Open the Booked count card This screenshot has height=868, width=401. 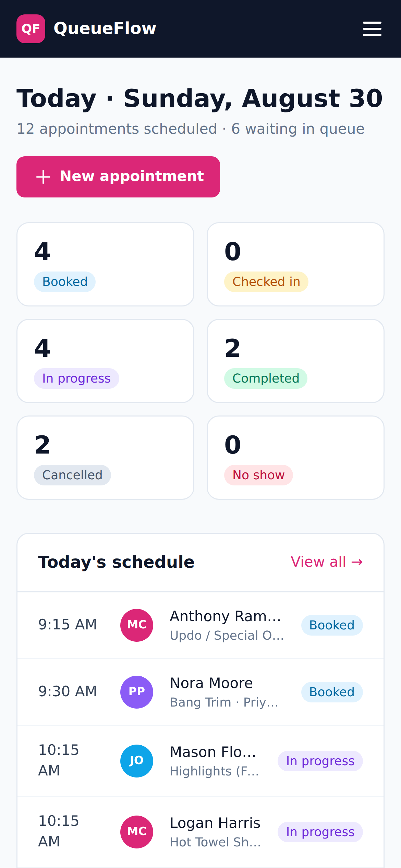106,264
